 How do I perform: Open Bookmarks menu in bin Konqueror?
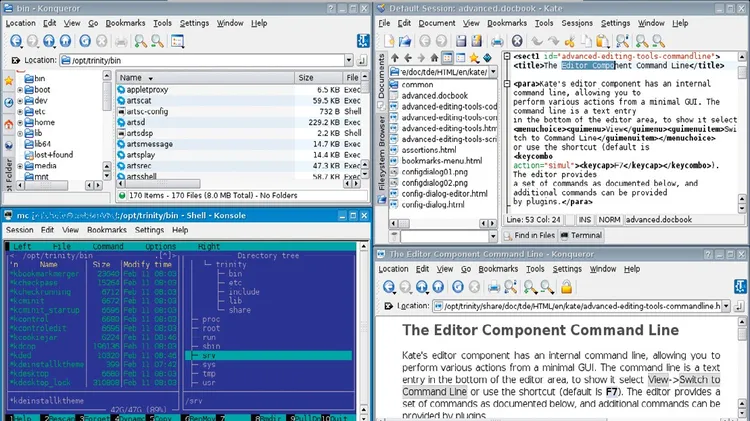click(125, 23)
